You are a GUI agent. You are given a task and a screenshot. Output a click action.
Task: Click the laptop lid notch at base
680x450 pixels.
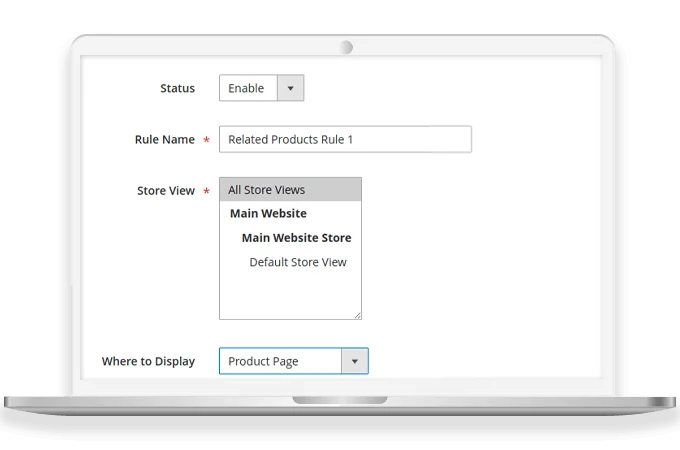click(x=340, y=400)
